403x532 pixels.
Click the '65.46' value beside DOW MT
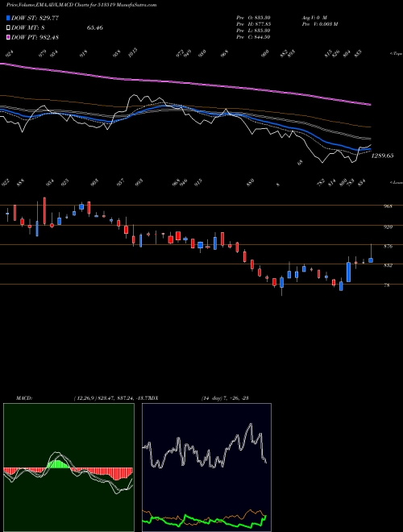point(94,27)
